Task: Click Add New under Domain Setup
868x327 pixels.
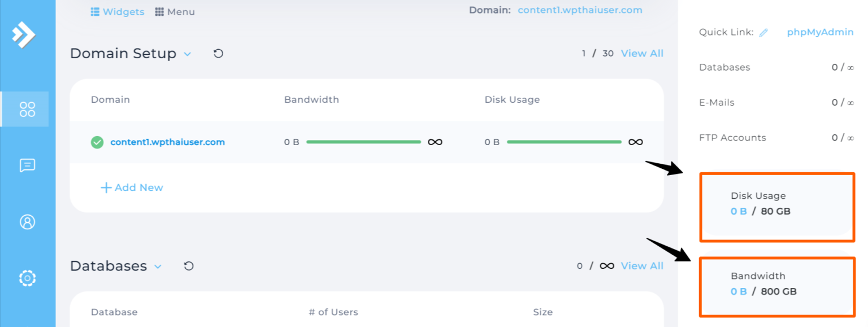Action: point(132,188)
